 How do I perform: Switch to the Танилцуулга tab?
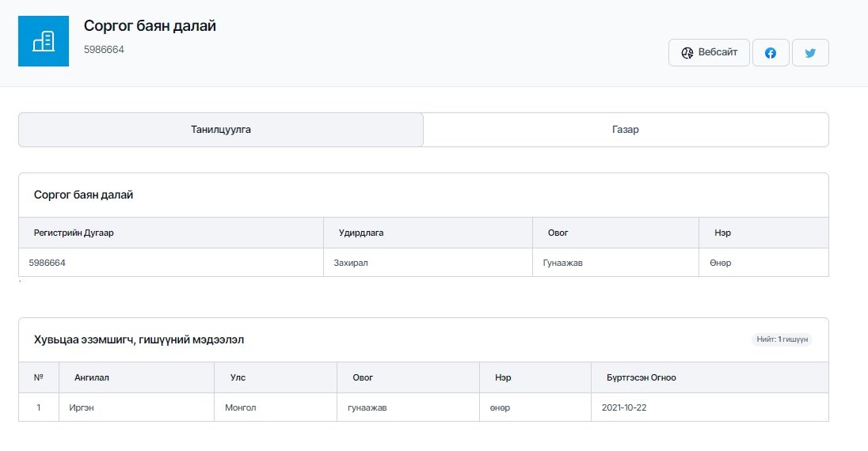click(x=221, y=130)
